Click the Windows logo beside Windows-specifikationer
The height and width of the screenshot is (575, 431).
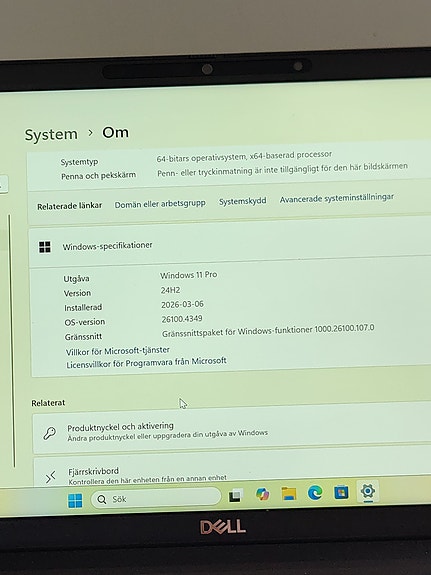point(45,247)
